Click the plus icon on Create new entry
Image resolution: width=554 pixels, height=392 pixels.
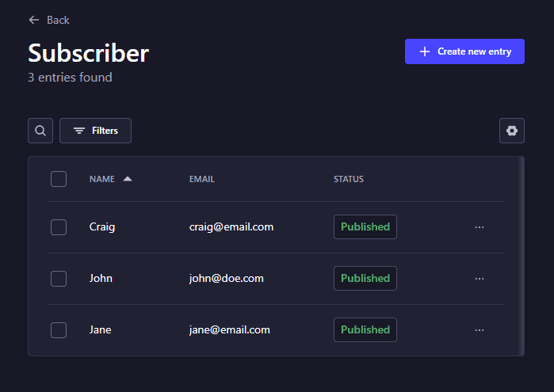425,51
